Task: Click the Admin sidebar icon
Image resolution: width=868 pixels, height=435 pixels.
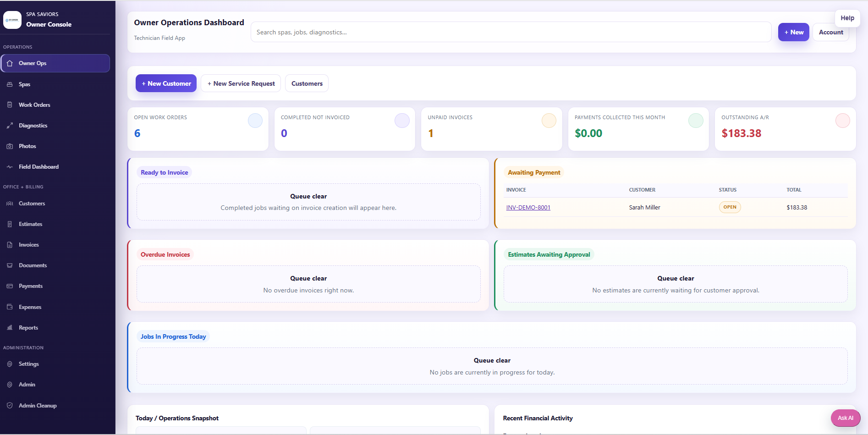Action: pos(10,385)
